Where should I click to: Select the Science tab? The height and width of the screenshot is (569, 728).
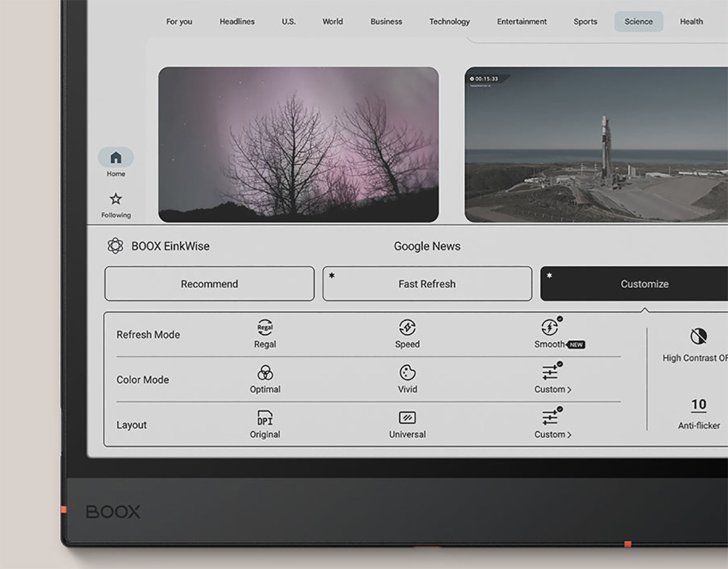pyautogui.click(x=639, y=21)
